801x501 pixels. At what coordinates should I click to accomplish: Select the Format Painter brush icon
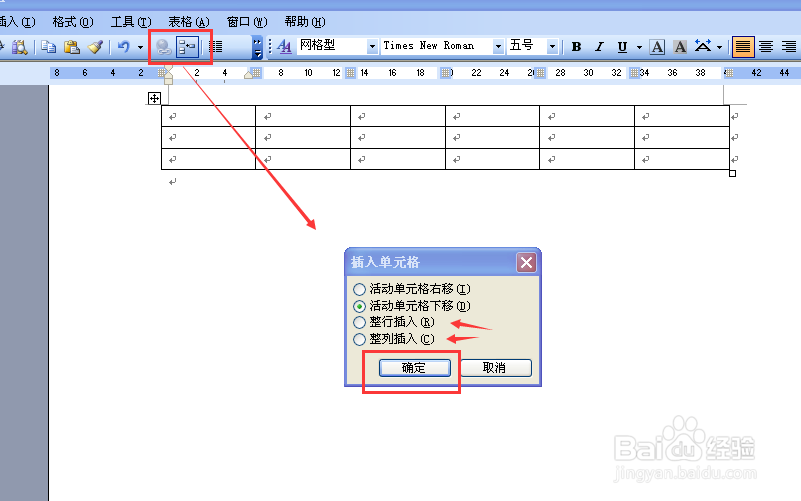point(96,47)
